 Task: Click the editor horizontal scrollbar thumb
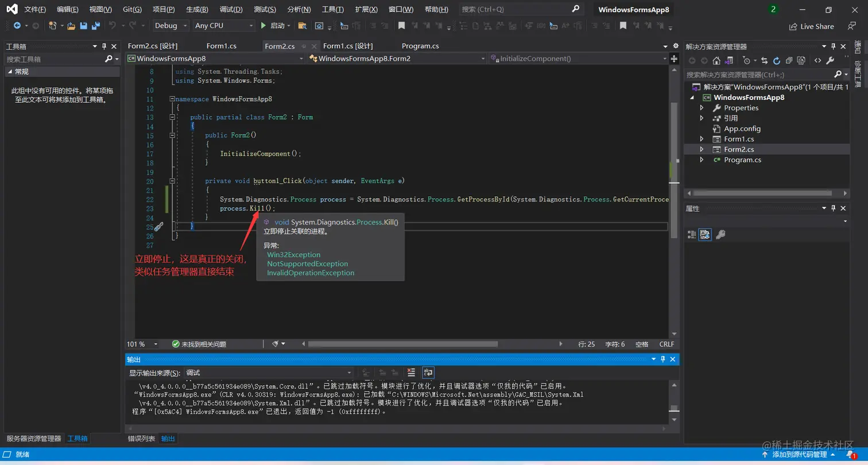[x=402, y=344]
